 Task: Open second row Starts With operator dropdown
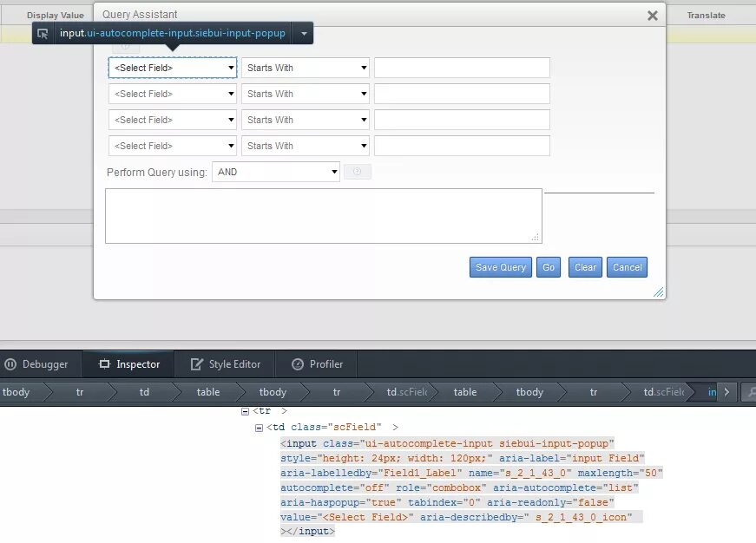[x=306, y=94]
